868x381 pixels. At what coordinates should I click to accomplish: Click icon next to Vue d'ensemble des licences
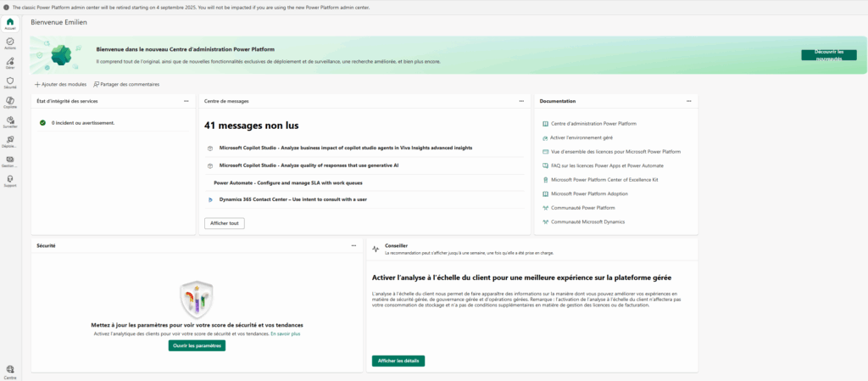(545, 152)
